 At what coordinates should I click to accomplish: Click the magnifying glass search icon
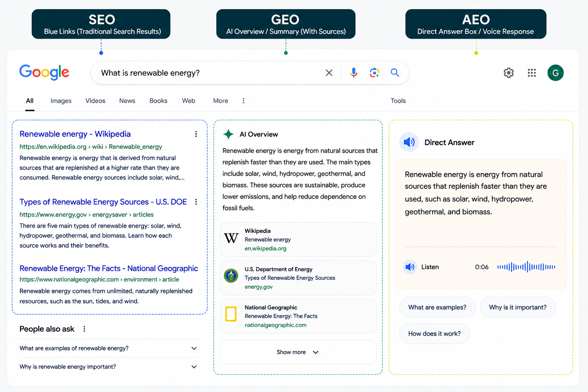[x=395, y=72]
